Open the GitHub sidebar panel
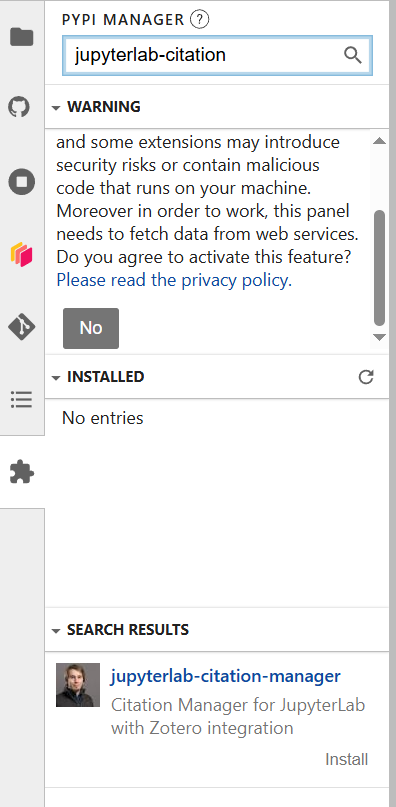Viewport: 396px width, 807px height. pyautogui.click(x=19, y=107)
